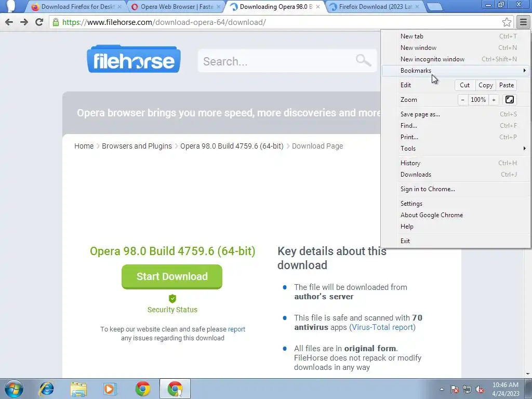Open the Browsers and Plugins breadcrumb

click(137, 146)
